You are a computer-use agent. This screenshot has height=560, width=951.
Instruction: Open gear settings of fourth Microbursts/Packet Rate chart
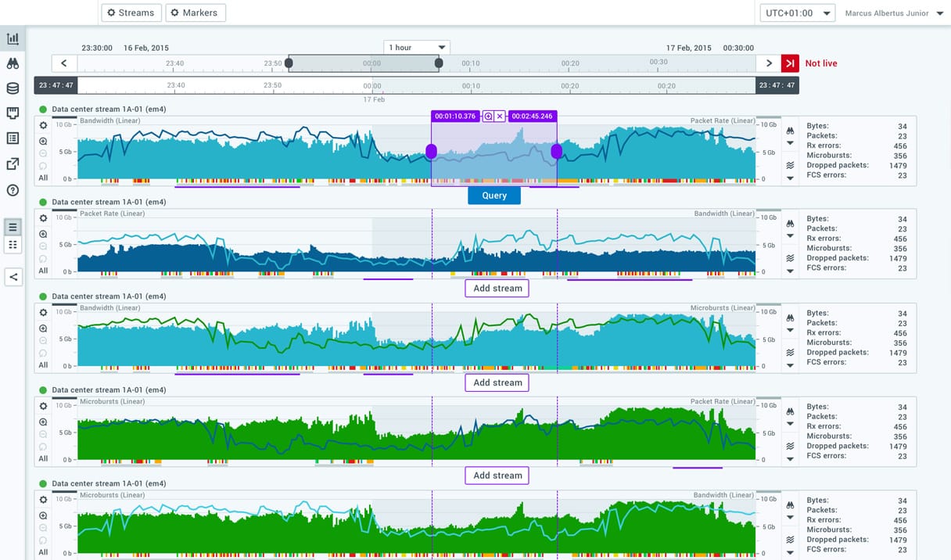coord(43,406)
